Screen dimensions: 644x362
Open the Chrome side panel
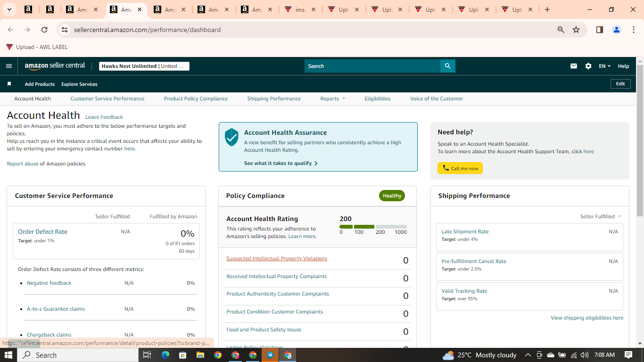(600, 30)
